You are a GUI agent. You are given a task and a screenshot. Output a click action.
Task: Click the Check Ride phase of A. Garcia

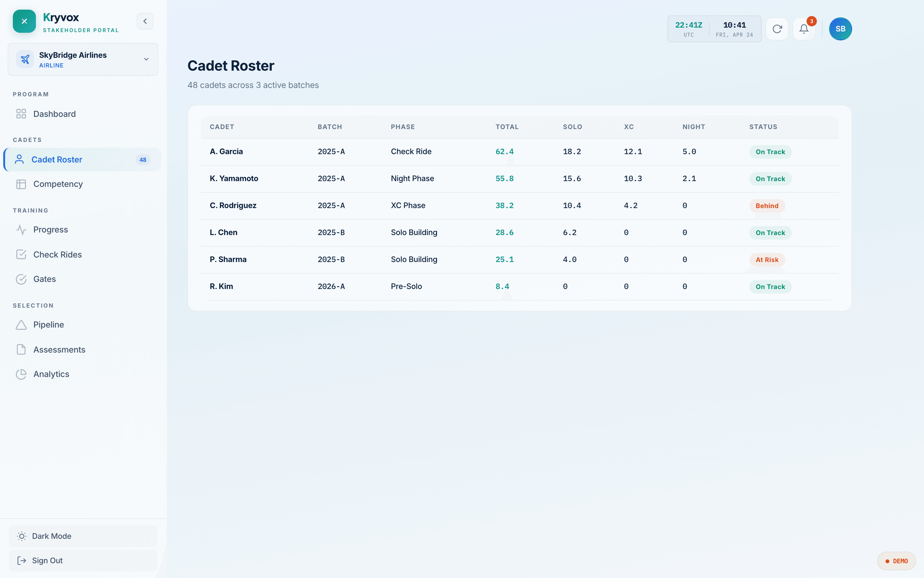(x=411, y=151)
